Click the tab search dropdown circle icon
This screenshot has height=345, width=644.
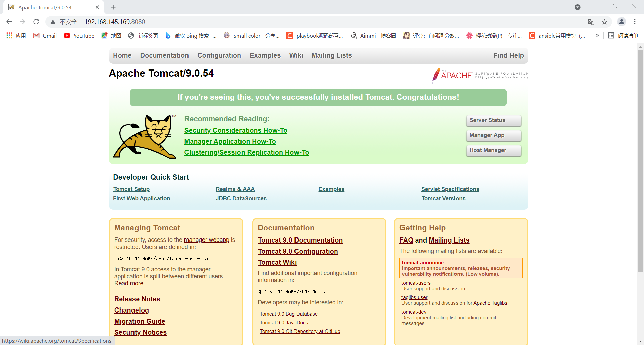tap(577, 7)
